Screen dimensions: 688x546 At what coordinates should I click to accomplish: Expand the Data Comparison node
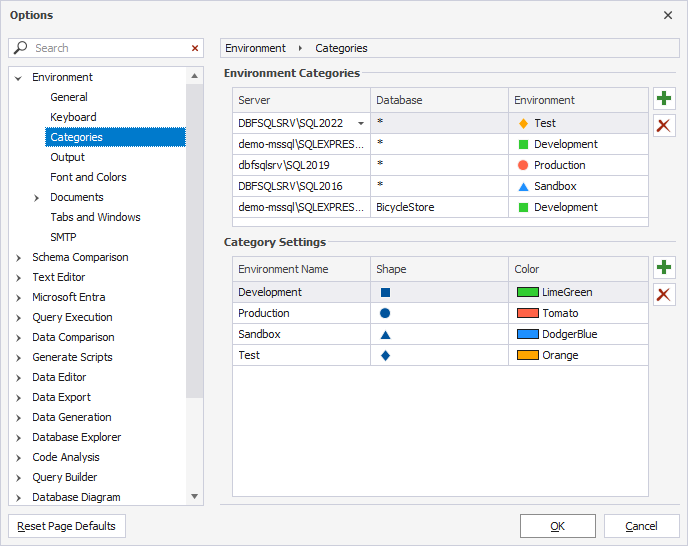18,338
